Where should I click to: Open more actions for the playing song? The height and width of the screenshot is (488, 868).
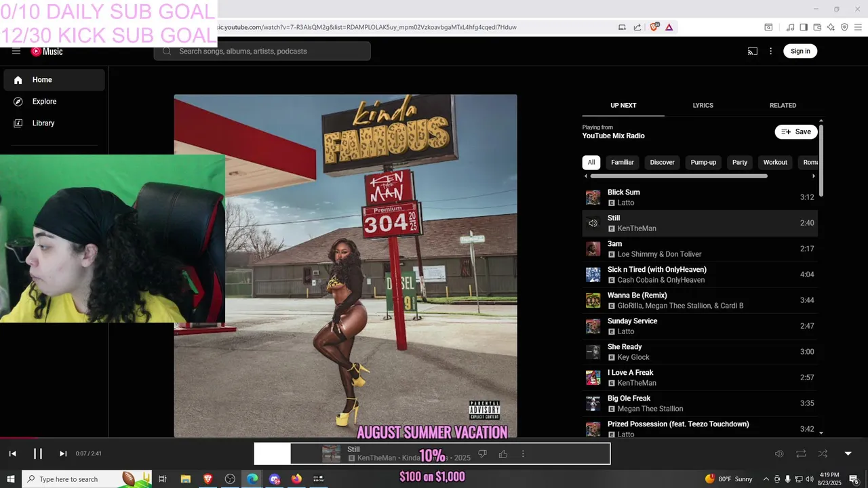(523, 453)
